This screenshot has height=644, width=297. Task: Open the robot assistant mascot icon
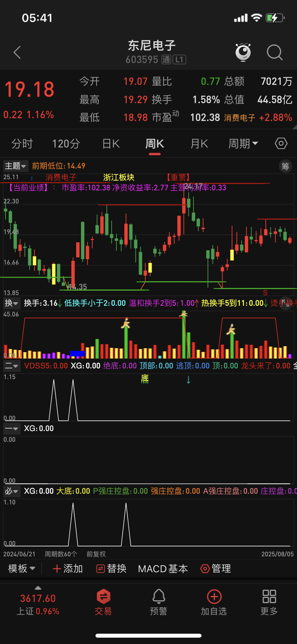[x=243, y=52]
